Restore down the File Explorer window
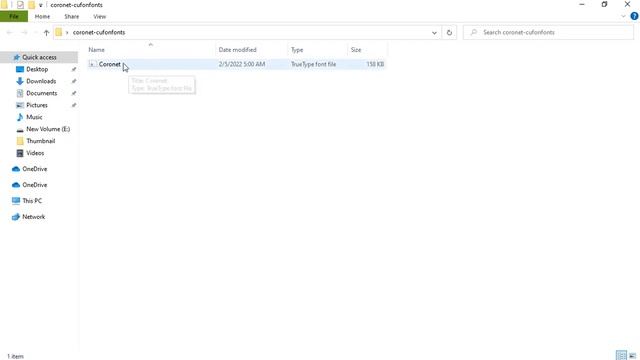This screenshot has width=640, height=360. (604, 4)
